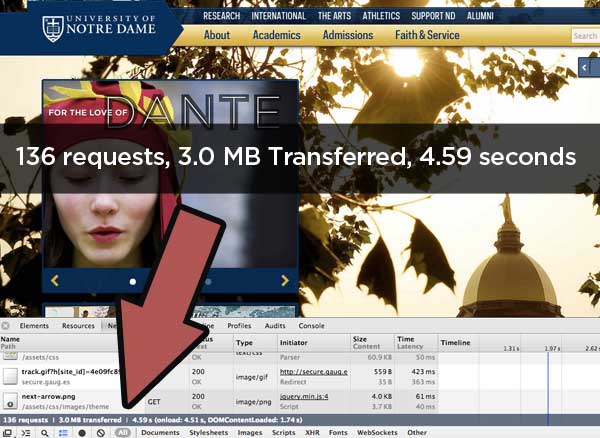Close the developer tools panel

(x=5, y=326)
